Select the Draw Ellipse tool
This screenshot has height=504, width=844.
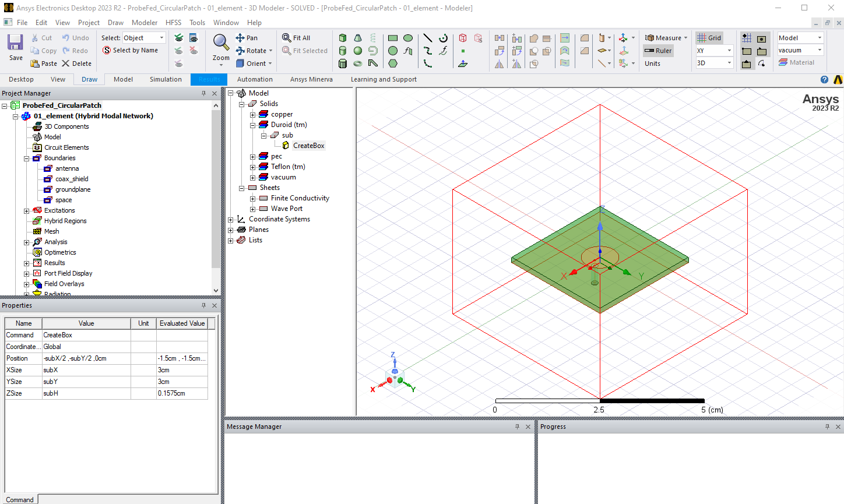coord(407,37)
